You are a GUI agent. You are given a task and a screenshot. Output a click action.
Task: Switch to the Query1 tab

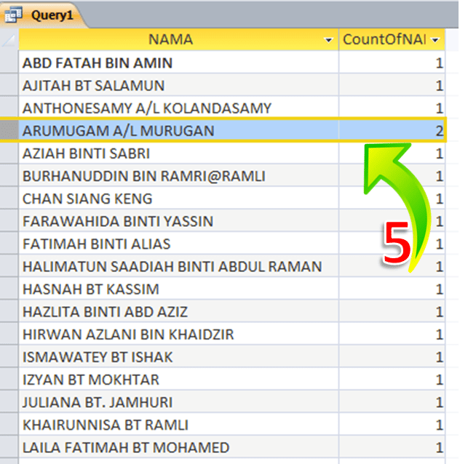45,14
